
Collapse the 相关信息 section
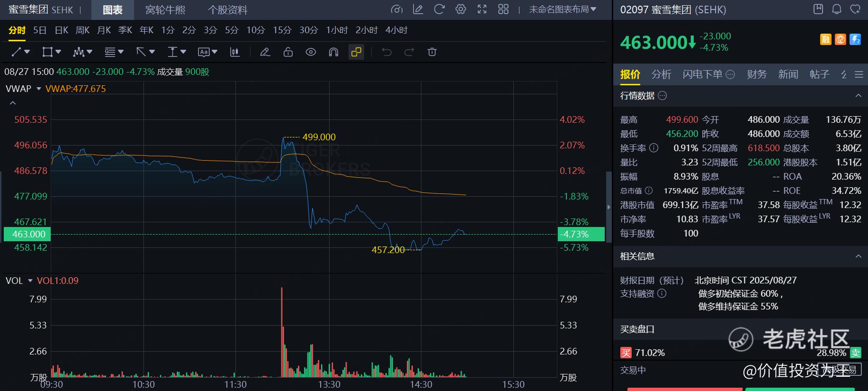[x=859, y=256]
